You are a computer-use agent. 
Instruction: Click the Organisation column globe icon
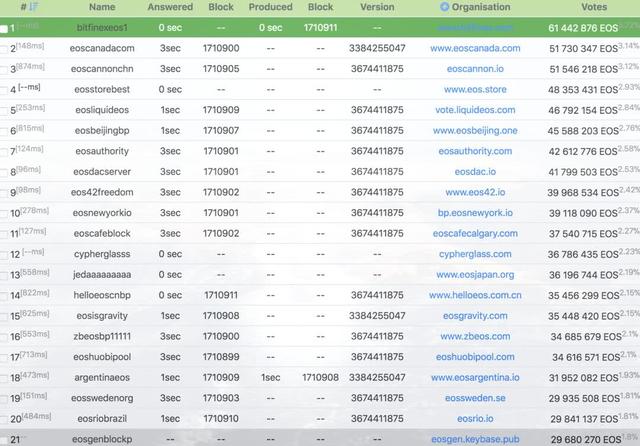click(444, 7)
